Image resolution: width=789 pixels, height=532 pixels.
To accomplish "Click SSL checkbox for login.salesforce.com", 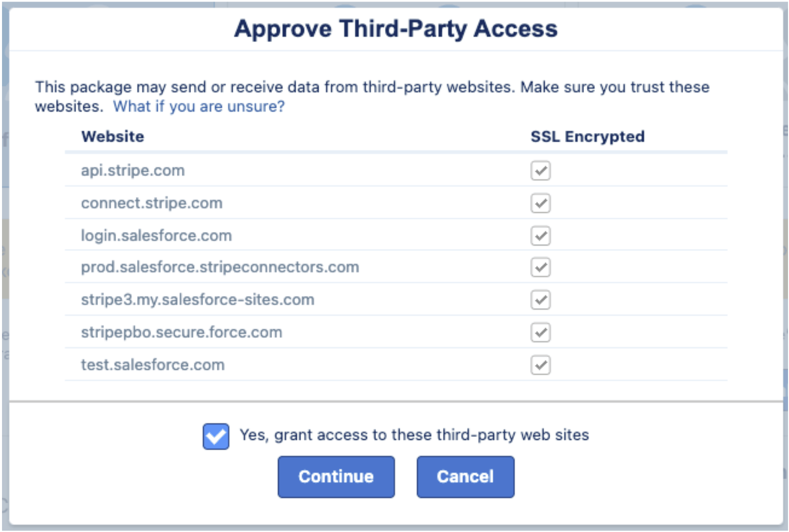I will [x=540, y=236].
